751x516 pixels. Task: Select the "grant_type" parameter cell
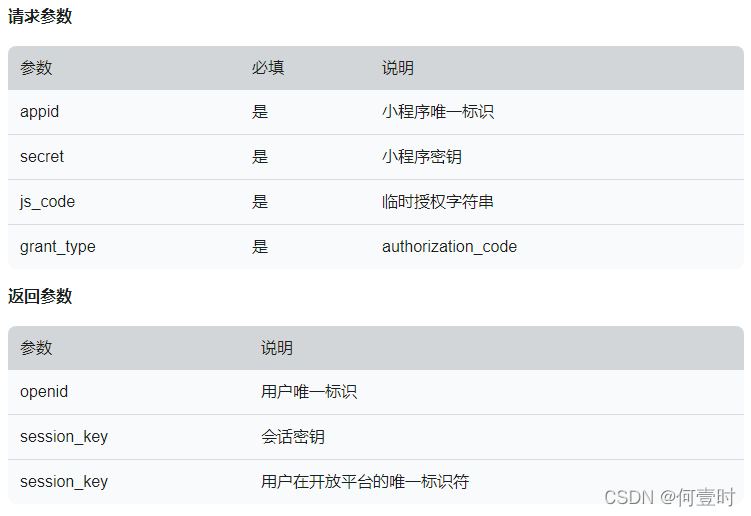coord(57,247)
